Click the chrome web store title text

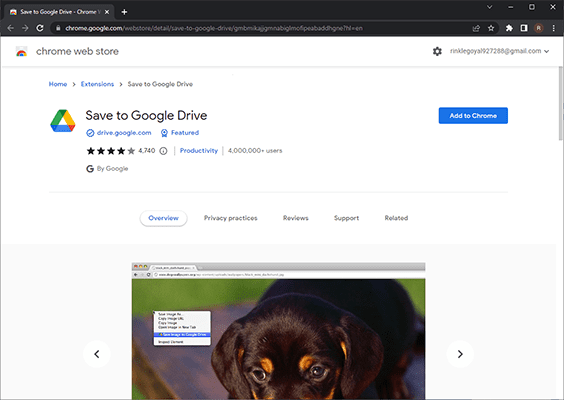coord(77,51)
